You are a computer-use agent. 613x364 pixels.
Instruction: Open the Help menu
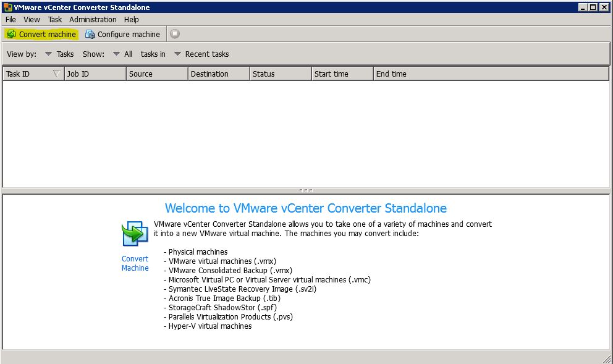[132, 20]
